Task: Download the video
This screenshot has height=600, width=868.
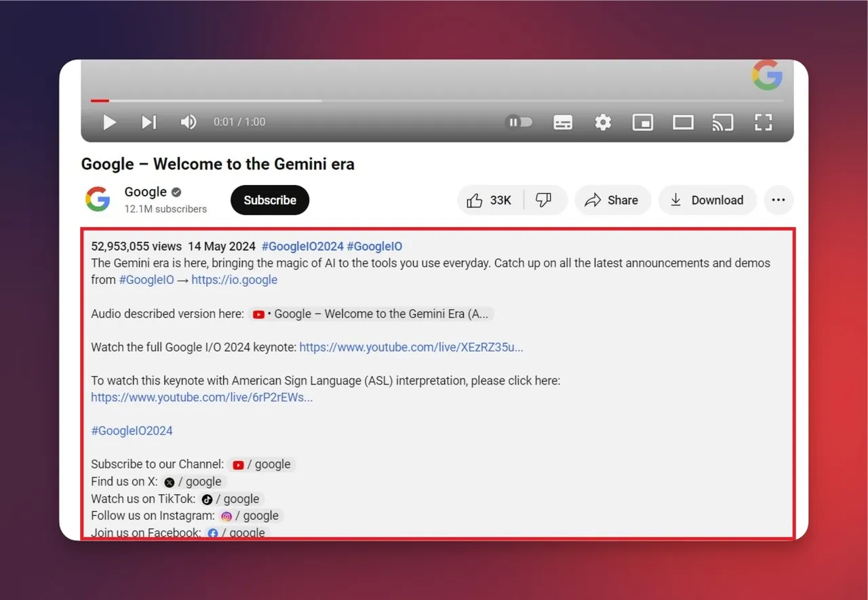Action: click(x=707, y=200)
